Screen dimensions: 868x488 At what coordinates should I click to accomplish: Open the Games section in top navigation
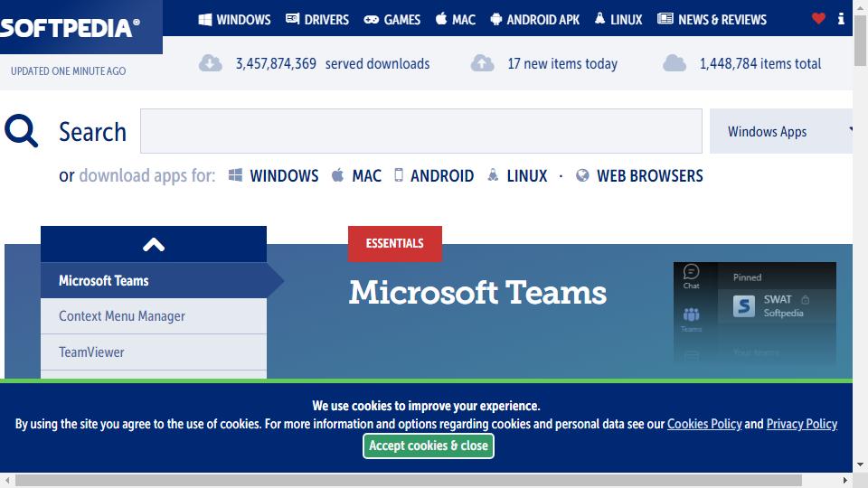(392, 19)
